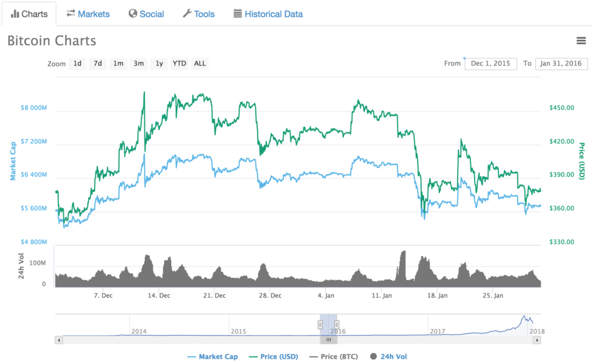
Task: Click the $330.00 price axis label
Action: click(562, 242)
